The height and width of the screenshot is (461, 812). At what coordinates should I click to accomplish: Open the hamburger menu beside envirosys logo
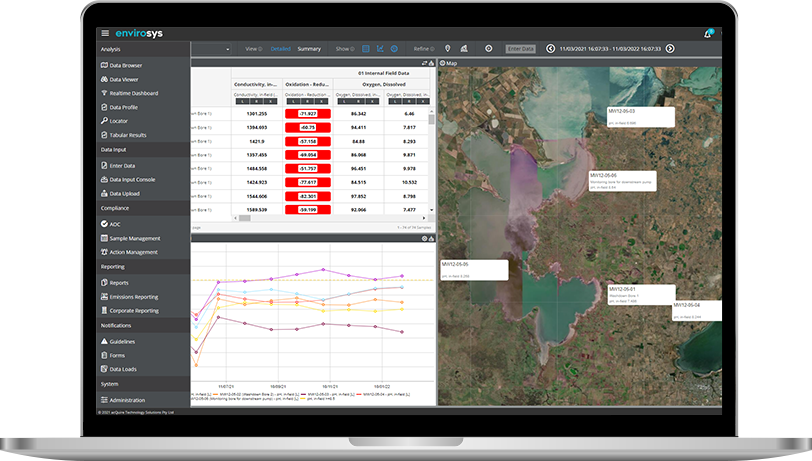106,33
